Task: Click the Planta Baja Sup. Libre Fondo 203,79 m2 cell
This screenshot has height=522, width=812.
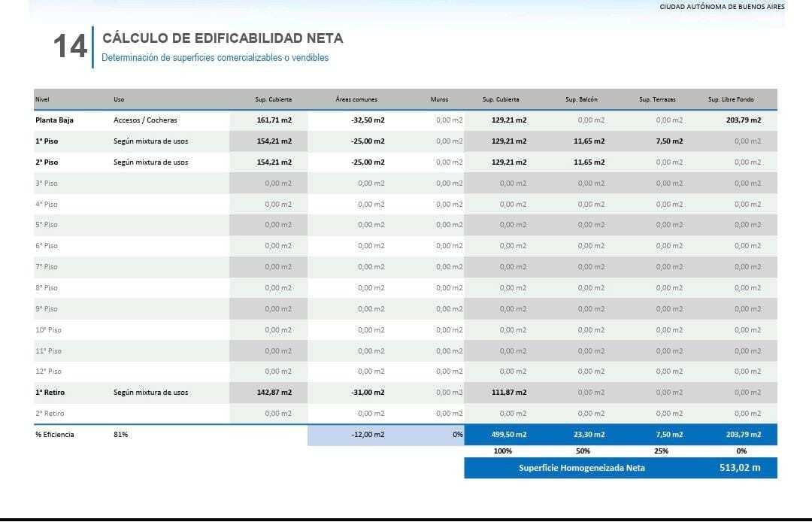Action: point(743,120)
